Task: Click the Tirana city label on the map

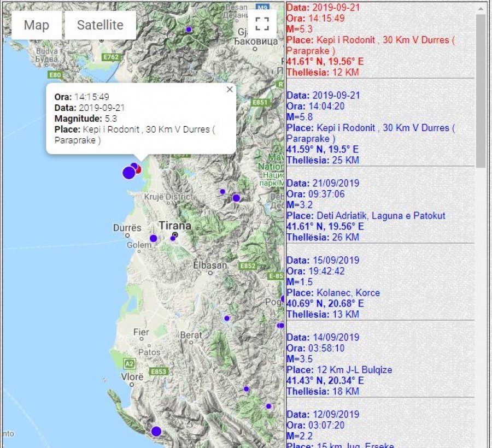Action: pyautogui.click(x=175, y=226)
